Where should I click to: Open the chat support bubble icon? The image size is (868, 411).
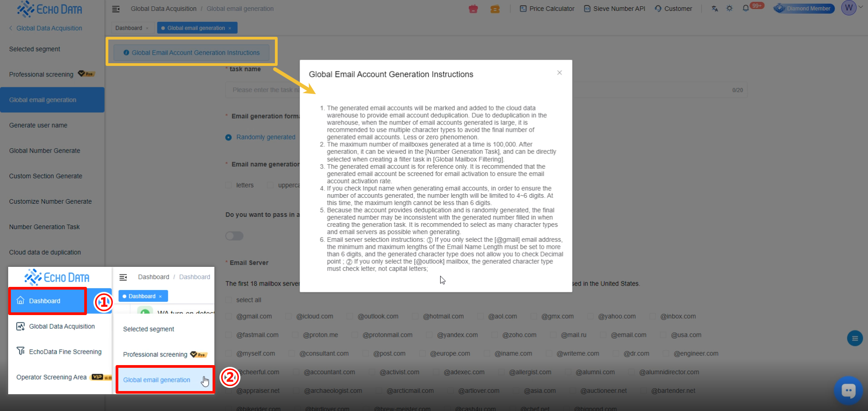848,391
